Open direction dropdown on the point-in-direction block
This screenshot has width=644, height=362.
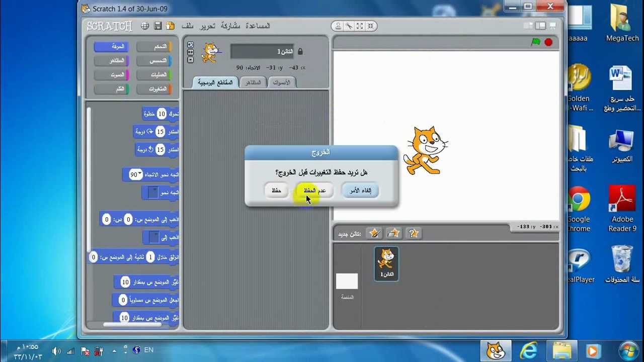click(x=139, y=174)
